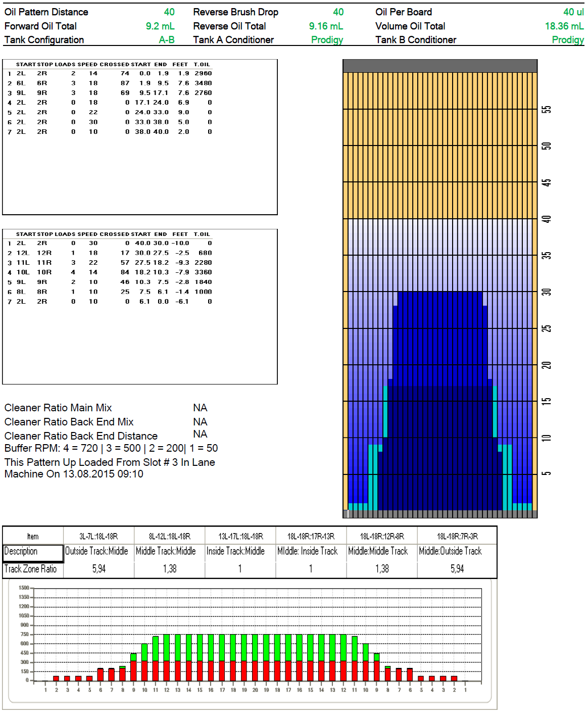588x721 pixels.
Task: Select reverse table row 4 starting 10L
Action: click(x=110, y=272)
